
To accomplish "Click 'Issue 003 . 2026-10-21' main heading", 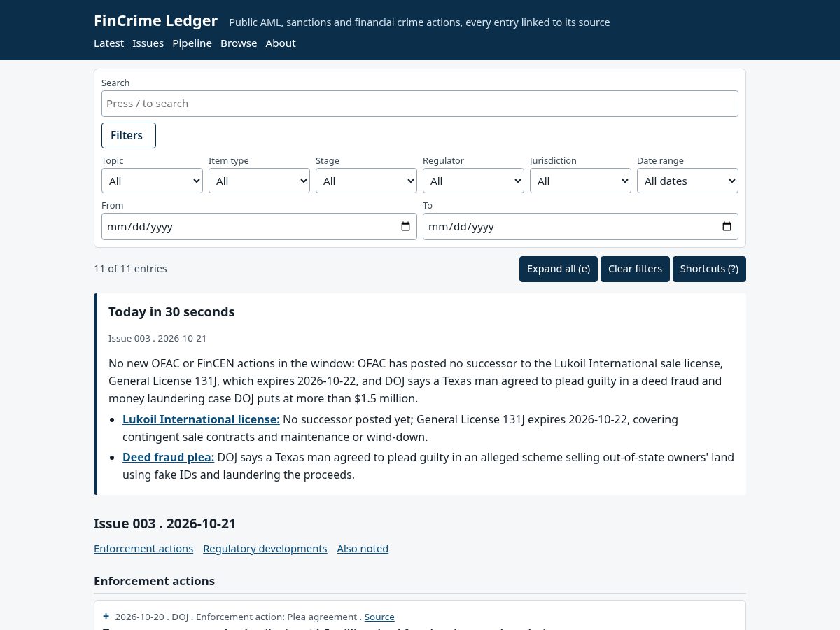I will [165, 524].
